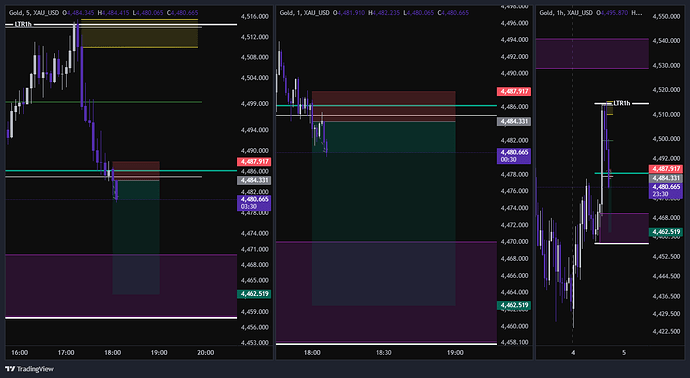Click the red 4,487.917 label on 1h chart
690x378 pixels.
coord(666,169)
